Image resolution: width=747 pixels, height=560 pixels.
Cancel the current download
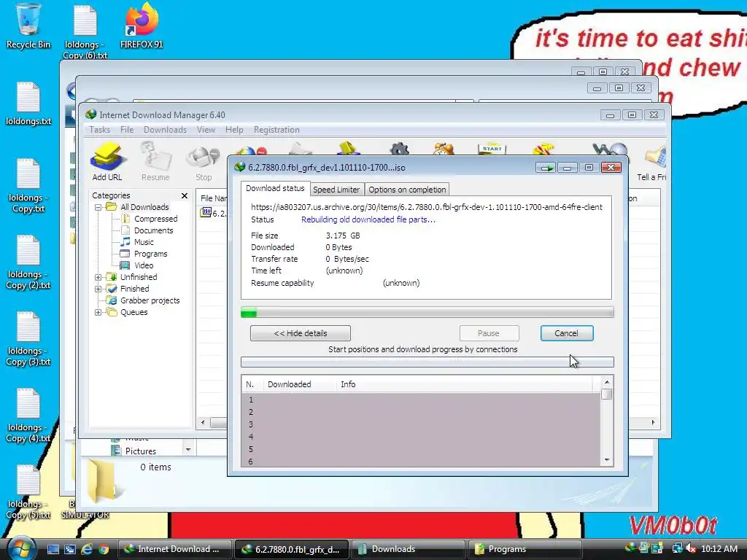(566, 333)
